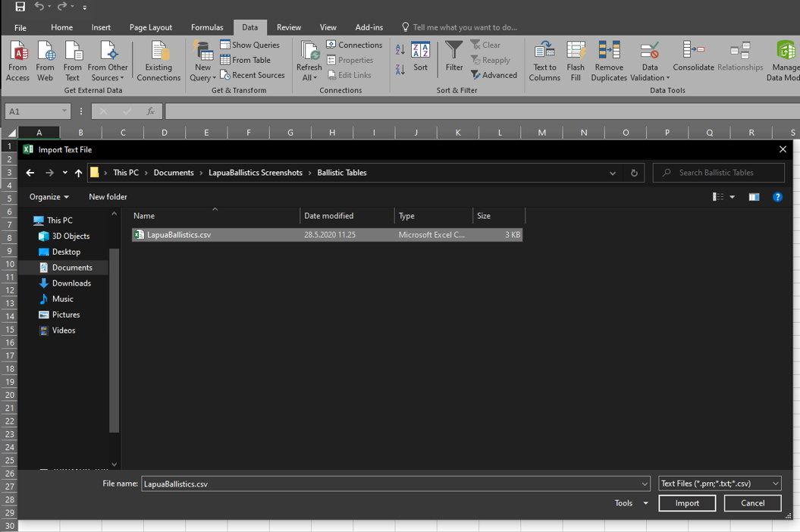Click the From Web icon
The height and width of the screenshot is (532, 800).
coord(45,61)
